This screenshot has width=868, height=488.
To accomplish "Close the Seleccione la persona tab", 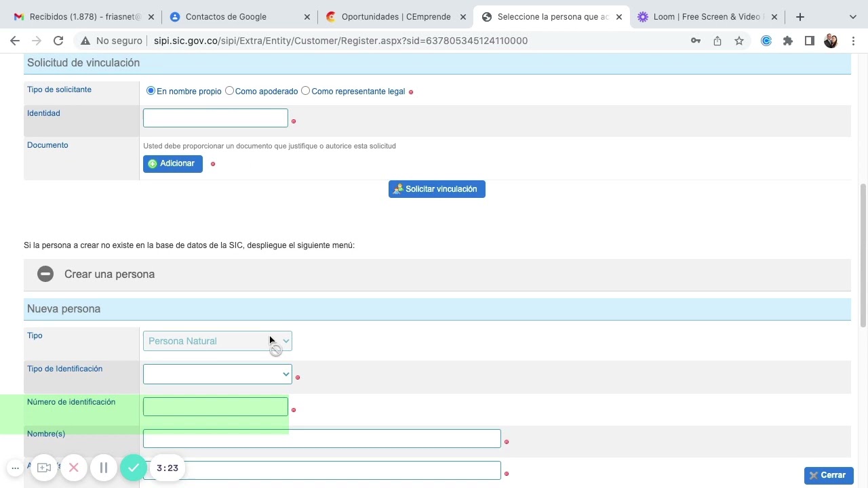I will point(618,17).
